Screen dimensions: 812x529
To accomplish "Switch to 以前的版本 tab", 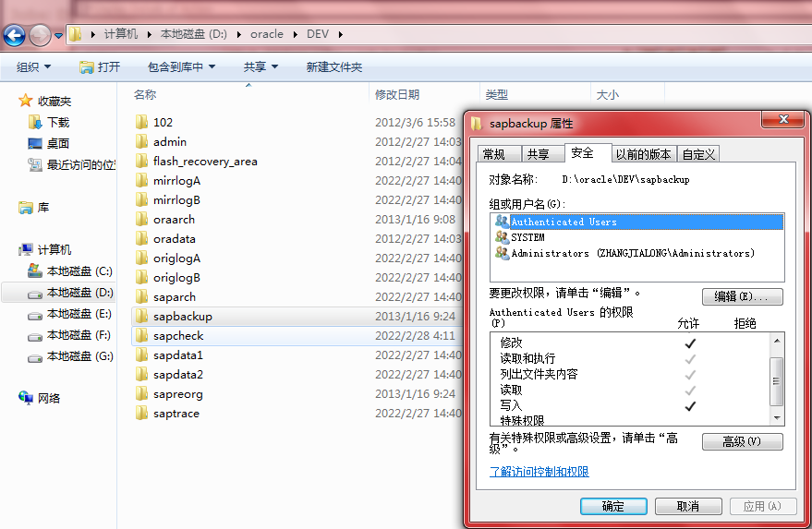I will [x=643, y=154].
